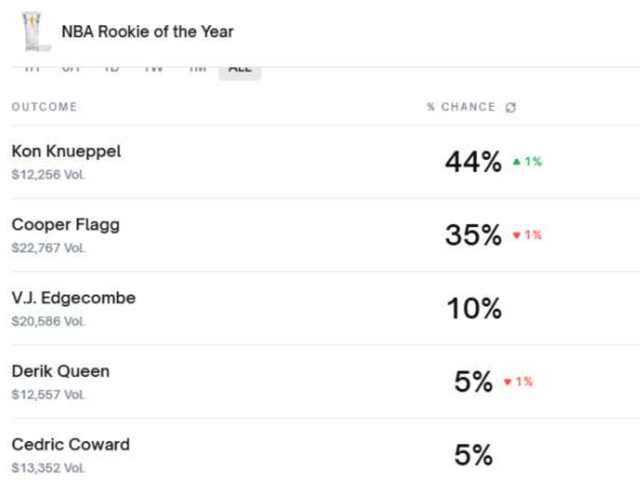Click V.J. Edgecombe's 10% chance value

(x=473, y=309)
